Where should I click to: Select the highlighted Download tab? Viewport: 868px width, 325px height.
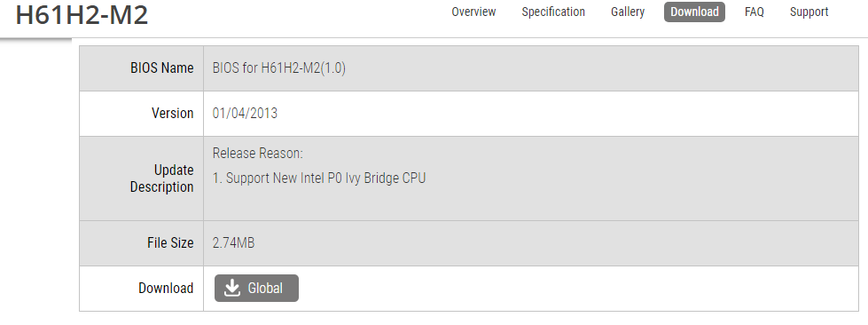694,12
